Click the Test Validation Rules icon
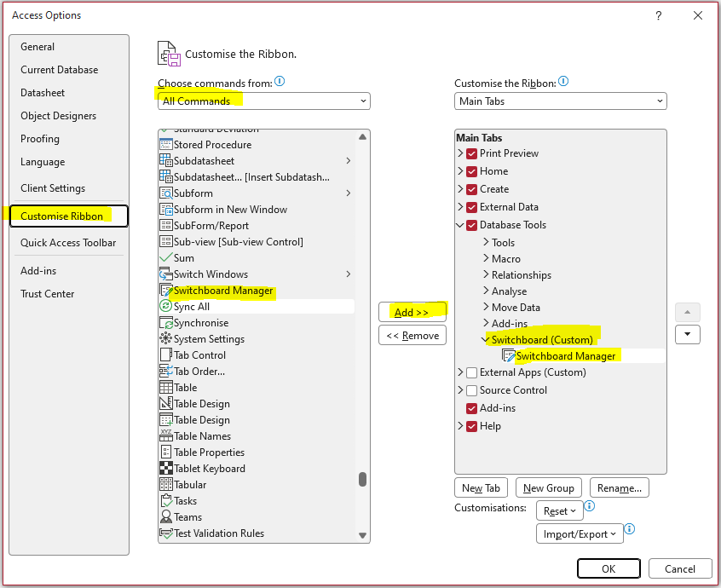This screenshot has height=588, width=721. click(x=165, y=533)
